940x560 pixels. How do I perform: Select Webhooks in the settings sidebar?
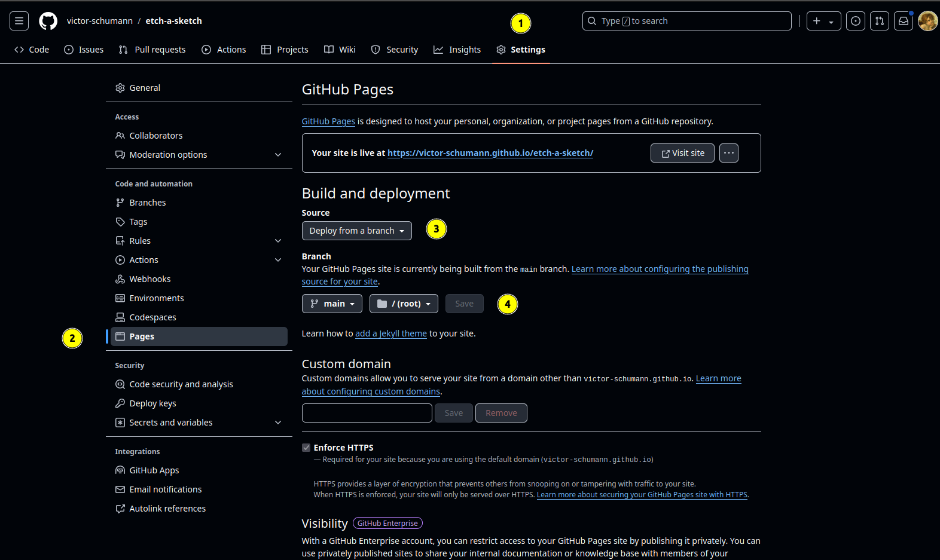click(x=150, y=279)
